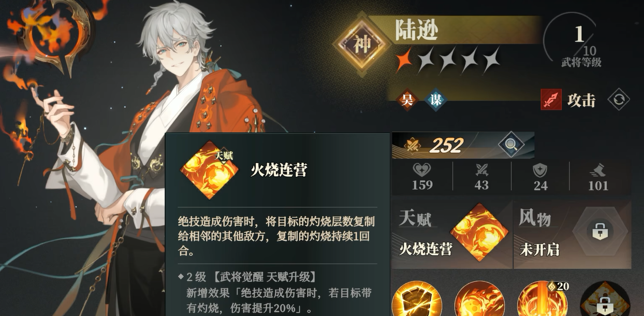Click the 火烧连营 tooltip talent icon

209,170
